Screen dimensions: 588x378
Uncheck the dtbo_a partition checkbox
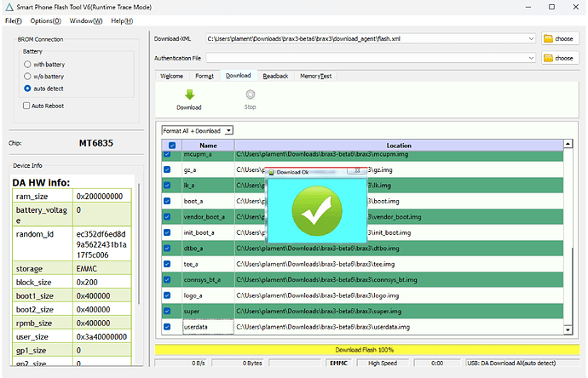[167, 249]
